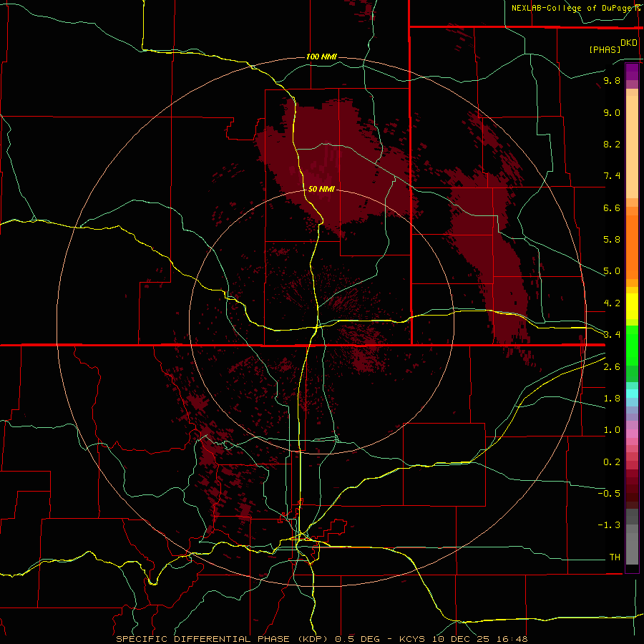644x644 pixels.
Task: Click the 6.6 value on the color scale
Action: tap(612, 208)
